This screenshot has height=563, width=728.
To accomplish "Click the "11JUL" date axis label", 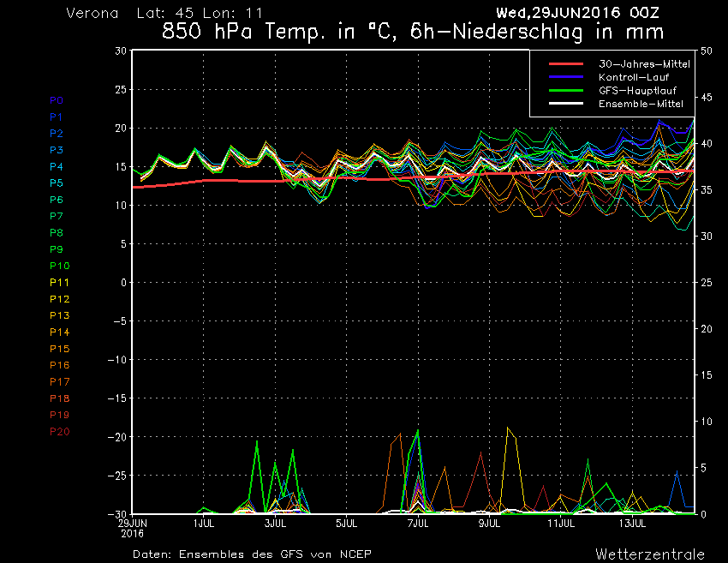I will coord(561,524).
